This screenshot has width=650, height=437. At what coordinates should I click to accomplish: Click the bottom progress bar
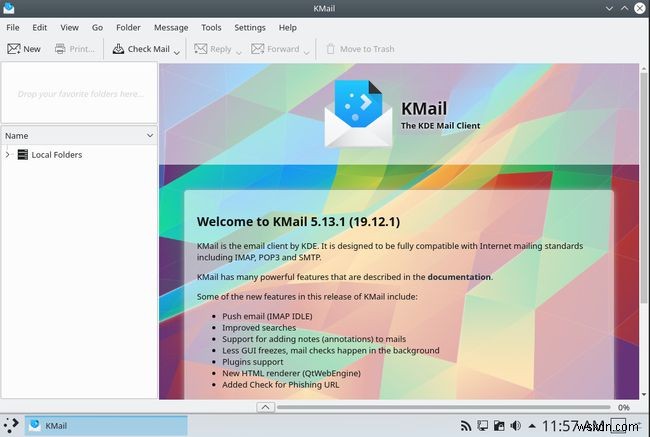(444, 407)
